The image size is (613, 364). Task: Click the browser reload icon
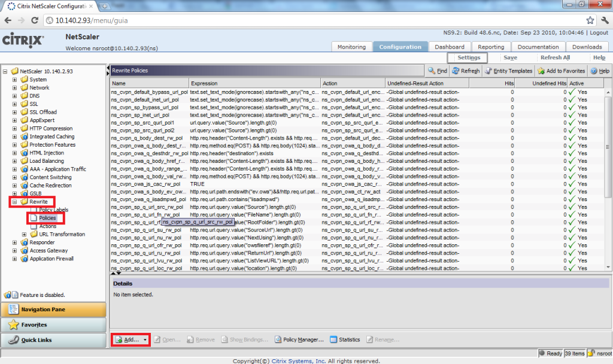click(x=35, y=20)
